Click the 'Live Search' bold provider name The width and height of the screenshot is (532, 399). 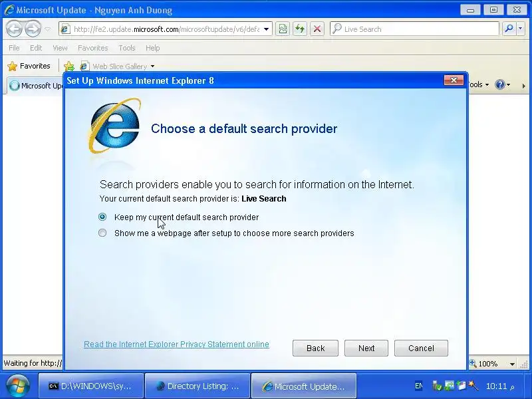(x=263, y=199)
